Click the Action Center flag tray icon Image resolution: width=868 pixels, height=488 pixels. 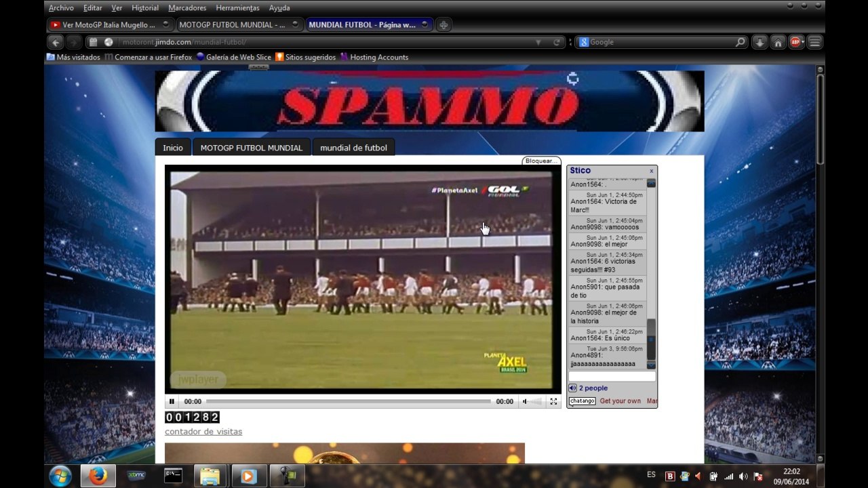(x=759, y=476)
